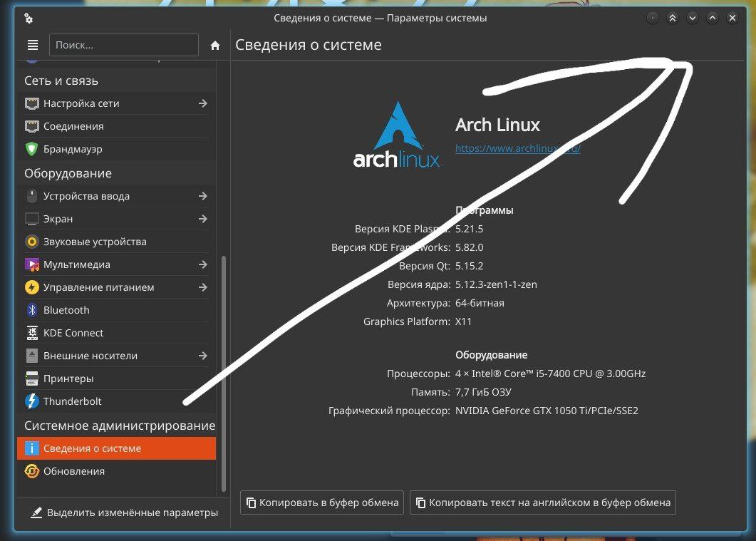The width and height of the screenshot is (756, 541).
Task: Click the Сведения о системе info icon
Action: [x=32, y=448]
